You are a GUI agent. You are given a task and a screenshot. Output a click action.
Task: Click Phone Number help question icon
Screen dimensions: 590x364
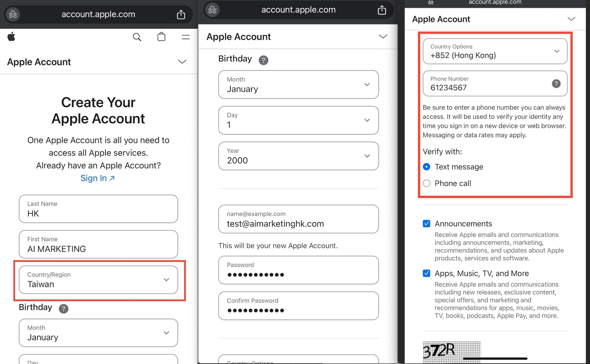coord(556,83)
